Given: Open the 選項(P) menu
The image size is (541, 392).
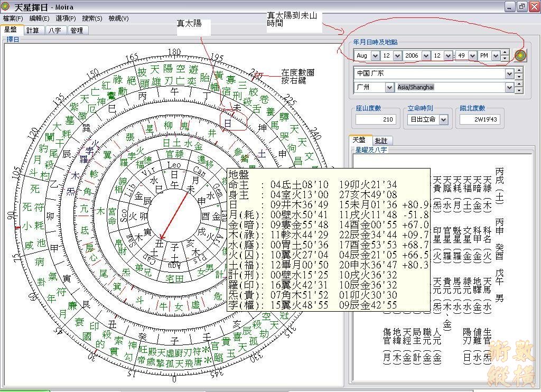Looking at the screenshot, I should pyautogui.click(x=66, y=18).
